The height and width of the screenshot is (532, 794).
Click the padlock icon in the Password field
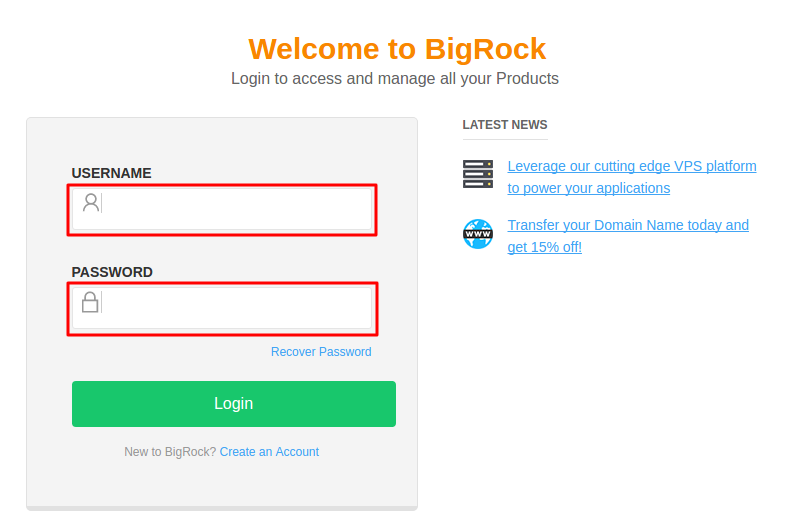[90, 302]
